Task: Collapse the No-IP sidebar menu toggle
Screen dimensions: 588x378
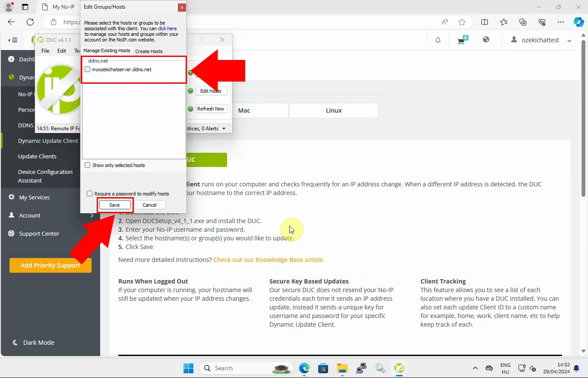Action: coord(13,40)
